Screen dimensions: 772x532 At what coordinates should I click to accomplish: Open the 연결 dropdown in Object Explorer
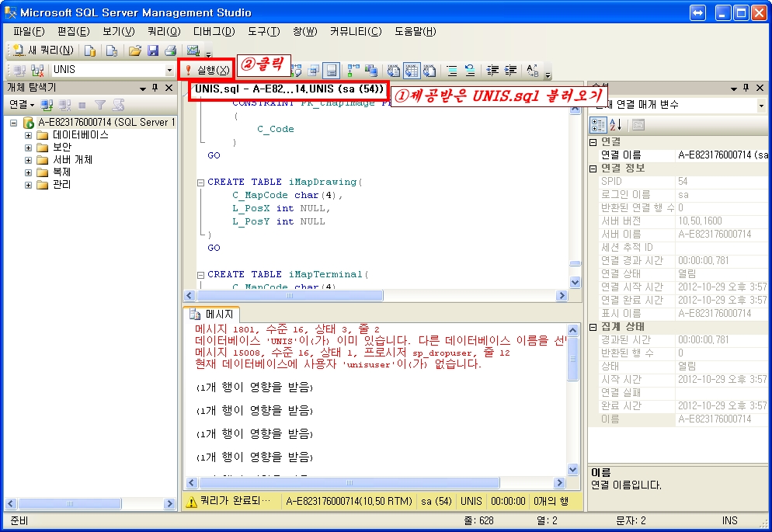[22, 105]
